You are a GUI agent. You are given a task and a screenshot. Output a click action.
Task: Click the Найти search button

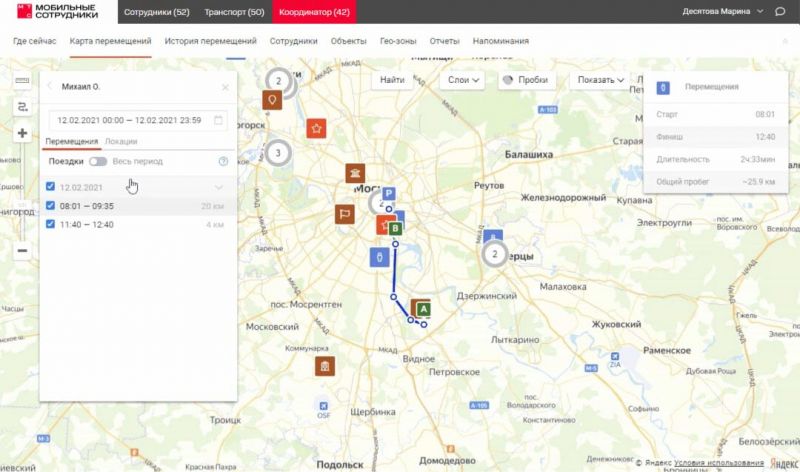pyautogui.click(x=393, y=80)
